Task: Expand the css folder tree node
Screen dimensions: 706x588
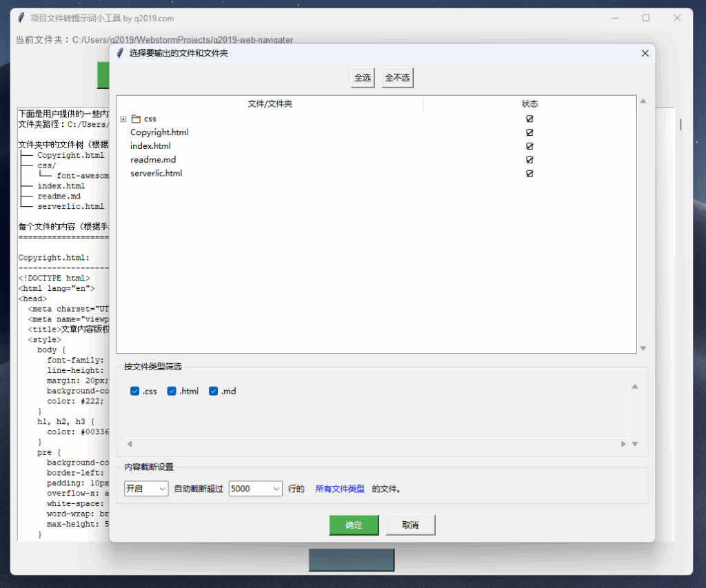Action: tap(123, 119)
